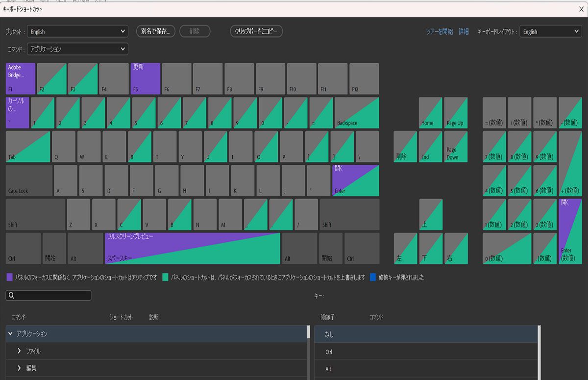Select the Ctrl modifier row in list
The width and height of the screenshot is (588, 380).
point(425,352)
